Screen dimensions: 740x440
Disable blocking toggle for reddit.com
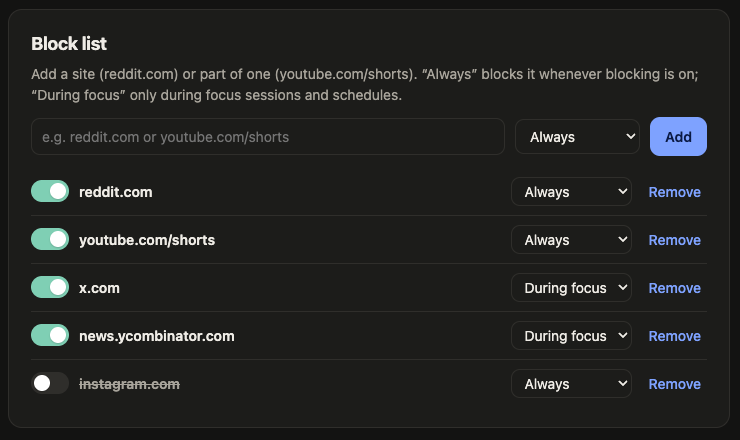click(50, 192)
